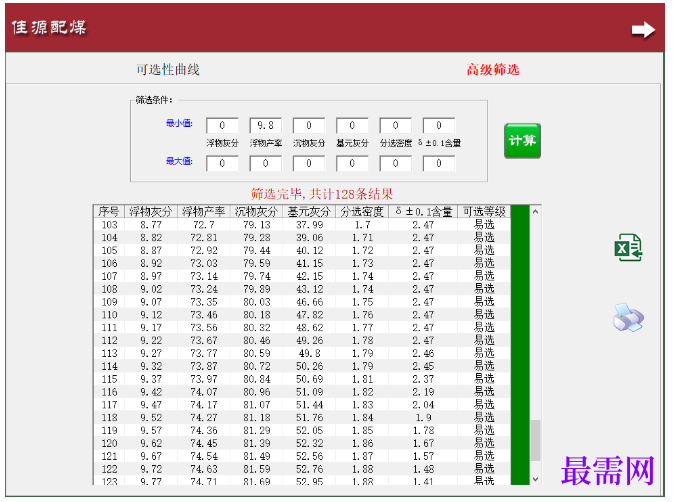The width and height of the screenshot is (673, 502).
Task: Select cell 79.44 in row 105
Action: point(256,250)
